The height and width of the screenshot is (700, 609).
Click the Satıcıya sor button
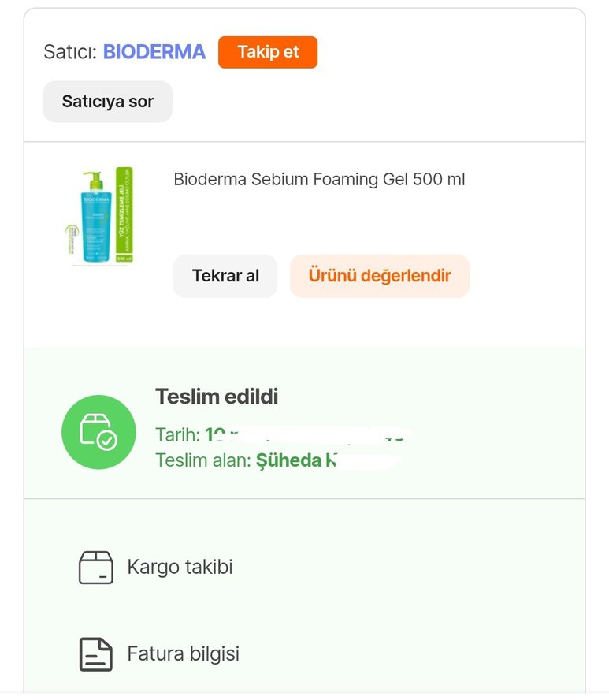point(107,101)
